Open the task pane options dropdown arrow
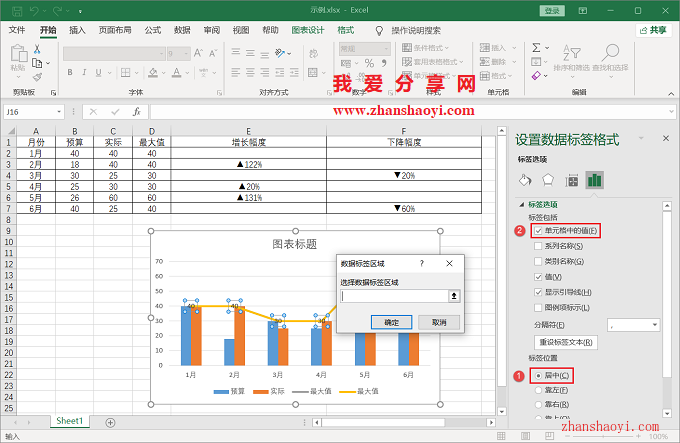This screenshot has width=680, height=443. (641, 138)
